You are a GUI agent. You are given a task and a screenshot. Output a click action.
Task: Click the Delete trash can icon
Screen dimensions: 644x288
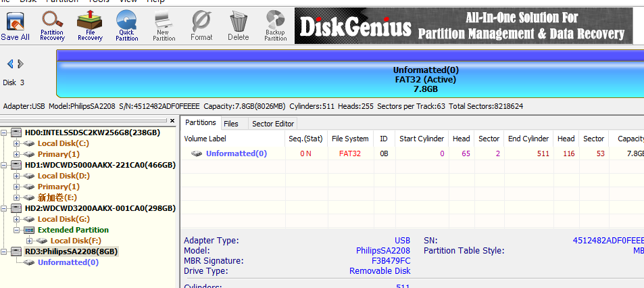pos(239,26)
